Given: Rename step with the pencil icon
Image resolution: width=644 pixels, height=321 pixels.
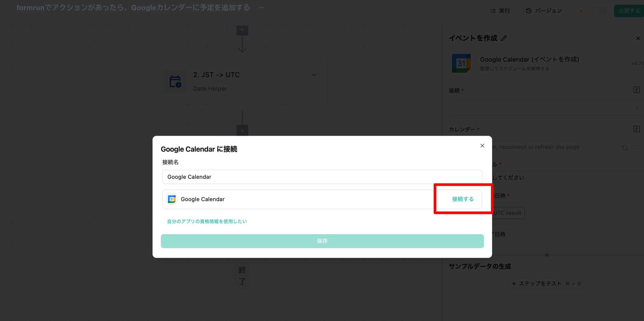Looking at the screenshot, I should click(504, 38).
